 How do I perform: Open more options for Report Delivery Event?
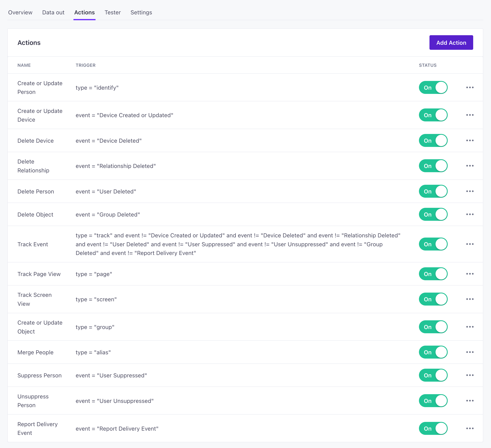click(470, 429)
